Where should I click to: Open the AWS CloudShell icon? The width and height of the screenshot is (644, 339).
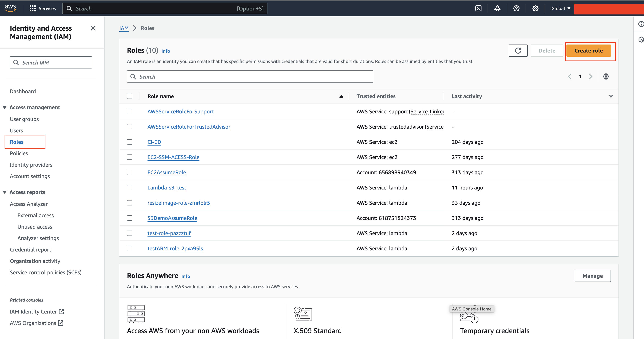click(478, 9)
